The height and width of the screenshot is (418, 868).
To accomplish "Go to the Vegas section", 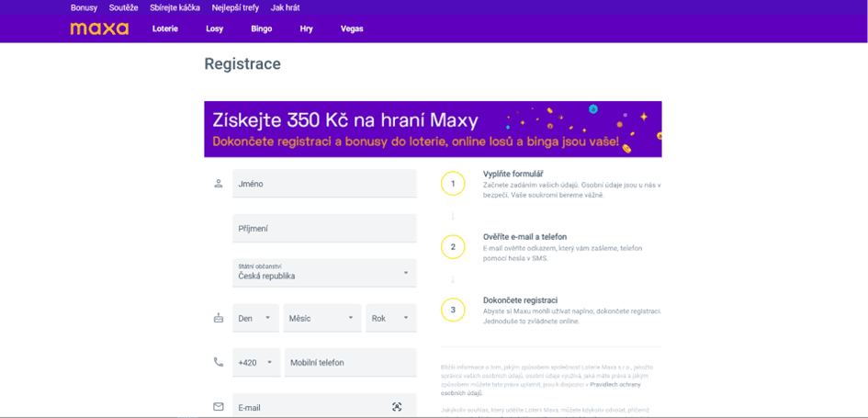I will tap(352, 28).
